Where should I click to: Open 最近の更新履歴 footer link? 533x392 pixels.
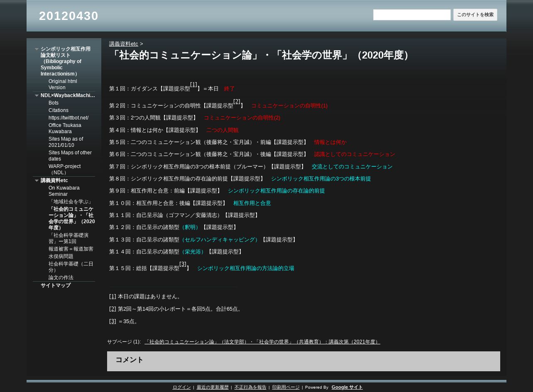tap(213, 387)
